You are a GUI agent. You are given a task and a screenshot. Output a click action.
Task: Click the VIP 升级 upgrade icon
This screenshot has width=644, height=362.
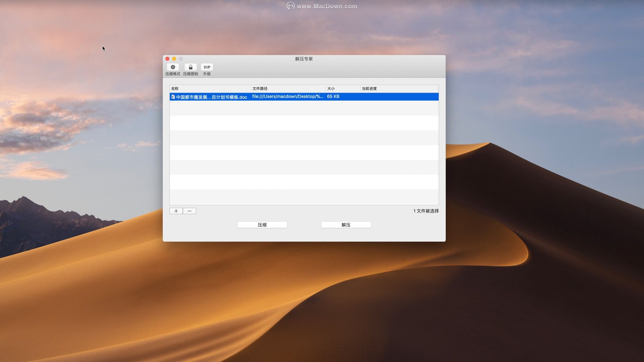[207, 67]
